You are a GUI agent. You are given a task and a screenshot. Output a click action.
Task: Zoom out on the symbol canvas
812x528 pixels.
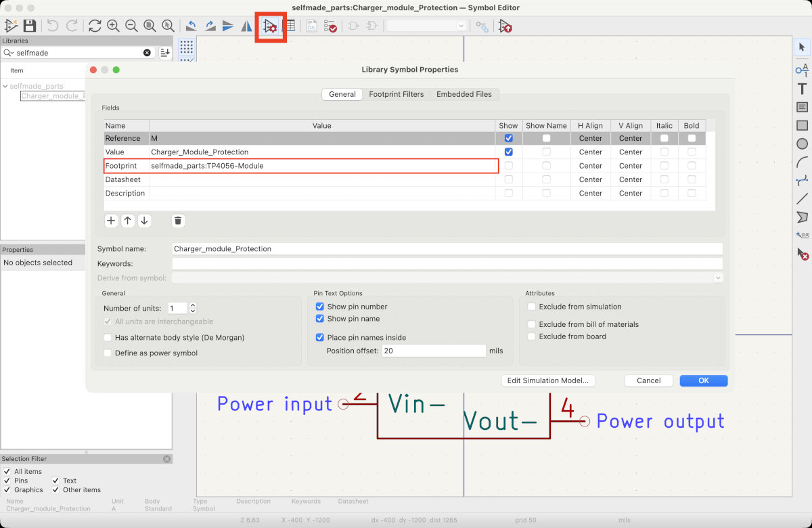[131, 26]
